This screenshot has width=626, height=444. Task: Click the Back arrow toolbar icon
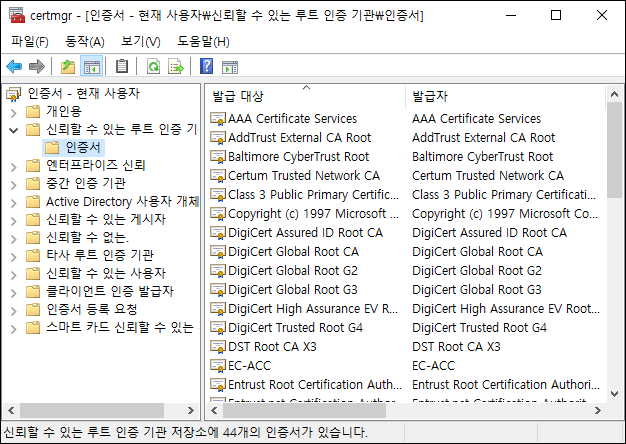click(x=14, y=66)
